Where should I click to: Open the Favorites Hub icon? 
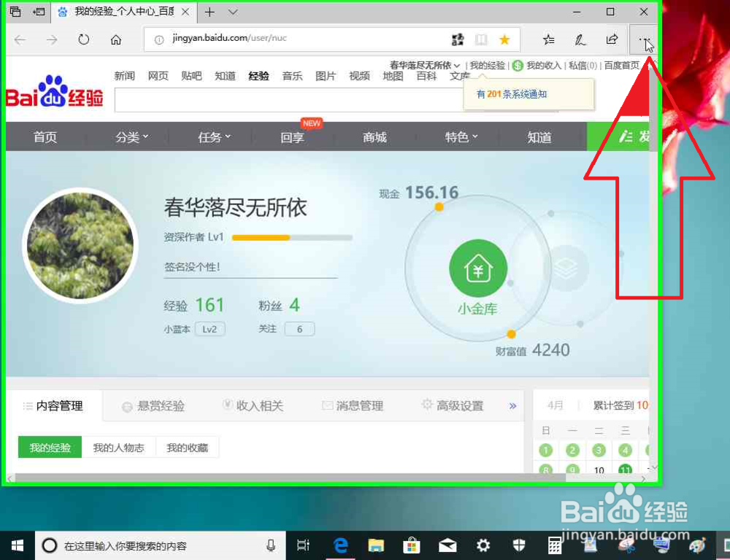pyautogui.click(x=549, y=40)
